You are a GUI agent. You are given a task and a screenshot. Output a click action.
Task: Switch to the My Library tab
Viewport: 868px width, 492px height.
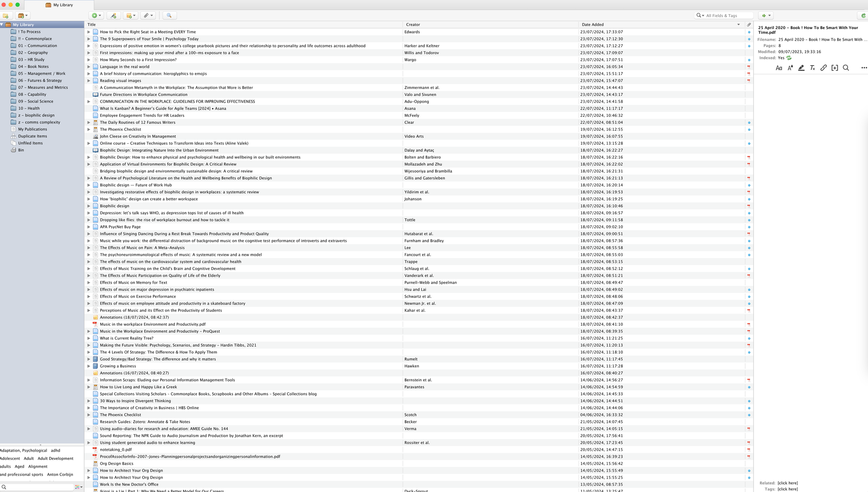pyautogui.click(x=61, y=5)
